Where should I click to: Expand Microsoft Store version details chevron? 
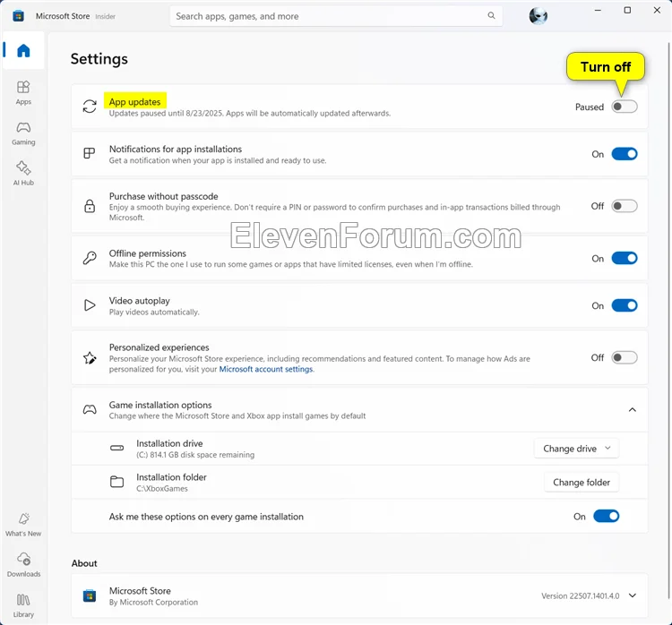click(x=633, y=595)
